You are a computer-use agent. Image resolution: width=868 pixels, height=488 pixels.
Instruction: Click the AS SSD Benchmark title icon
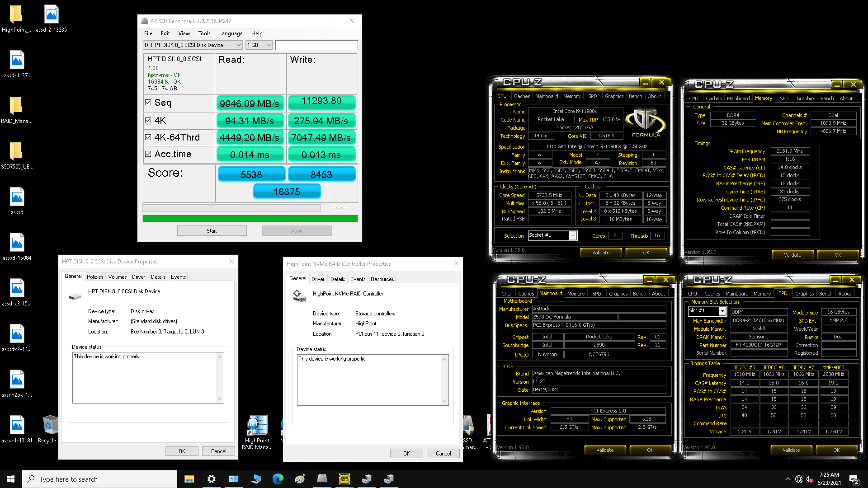click(145, 21)
